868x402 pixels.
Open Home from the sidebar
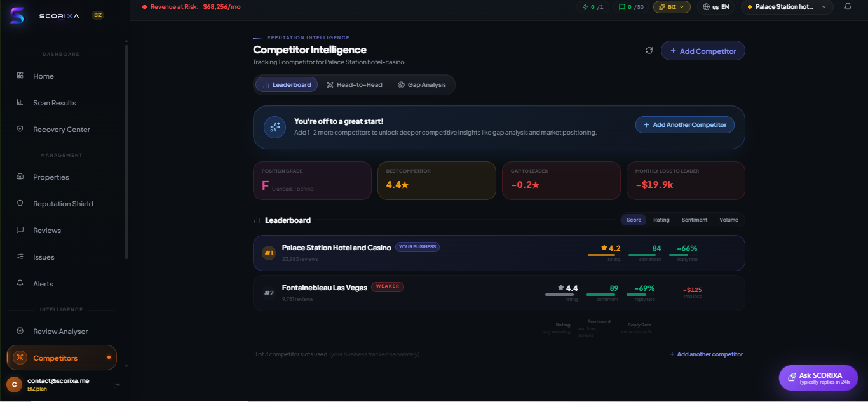click(44, 76)
